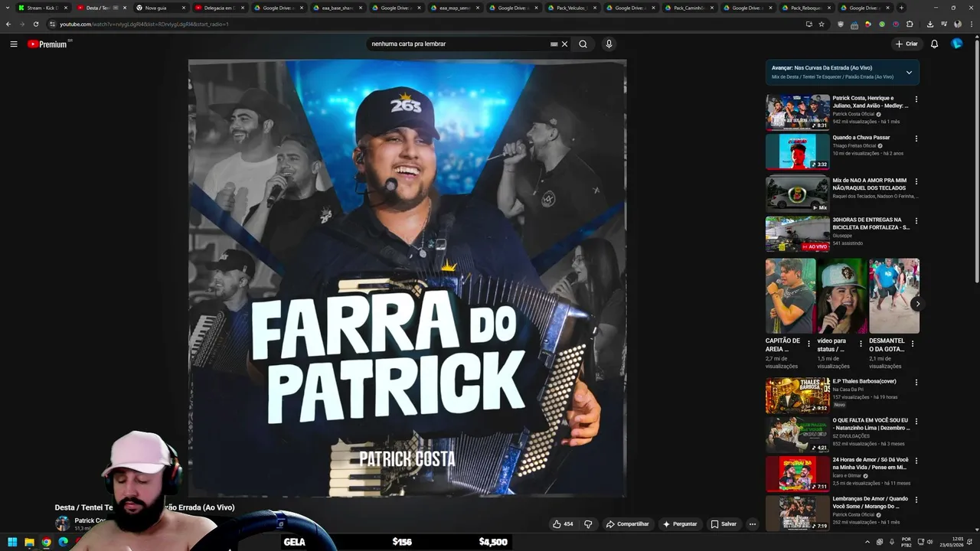Image resolution: width=980 pixels, height=551 pixels.
Task: Show hidden system tray icons
Action: point(867,542)
